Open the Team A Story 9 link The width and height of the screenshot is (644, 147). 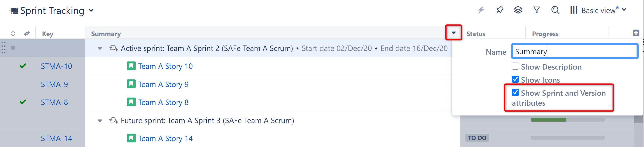163,84
